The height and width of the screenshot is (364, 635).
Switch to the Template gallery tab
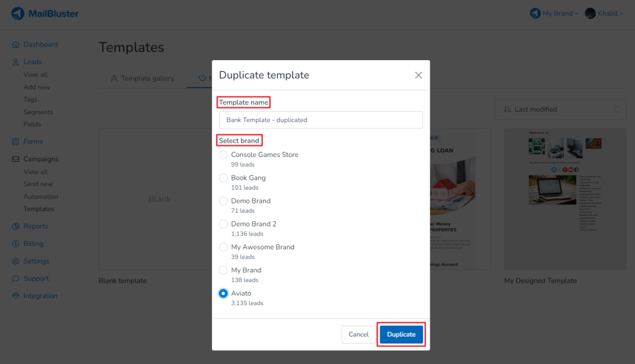[x=142, y=78]
